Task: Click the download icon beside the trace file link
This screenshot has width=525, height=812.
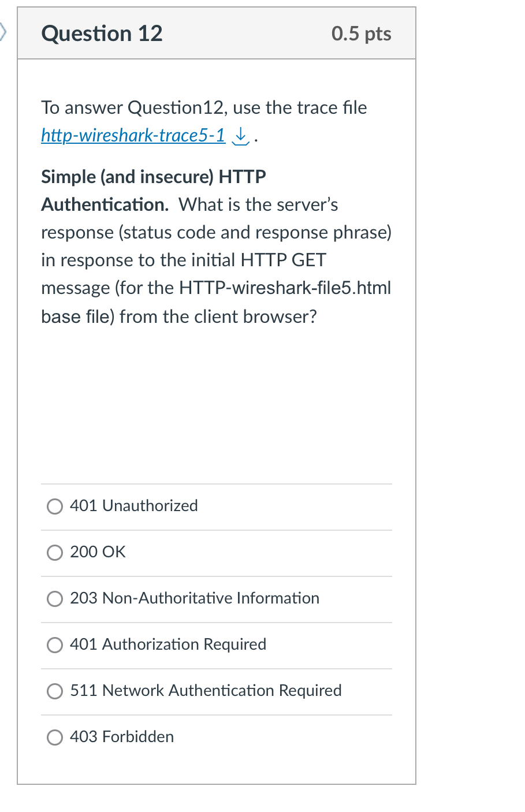Action: tap(240, 137)
